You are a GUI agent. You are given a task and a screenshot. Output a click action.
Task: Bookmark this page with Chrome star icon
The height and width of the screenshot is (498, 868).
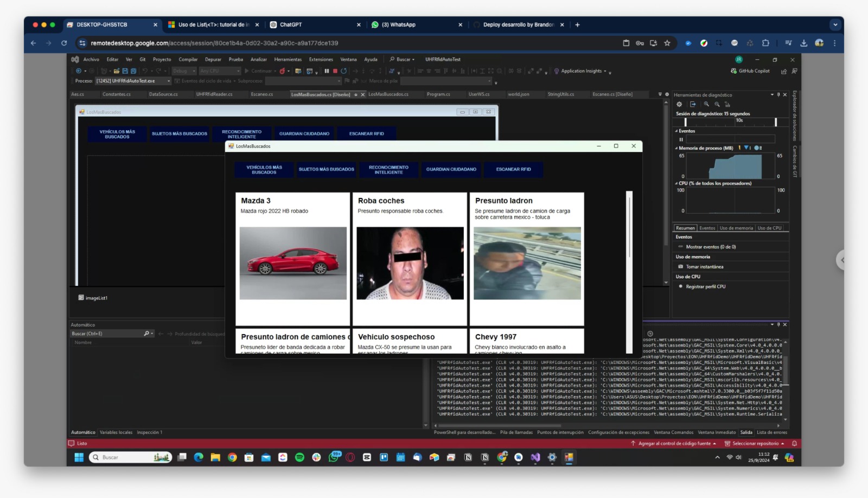coord(667,43)
